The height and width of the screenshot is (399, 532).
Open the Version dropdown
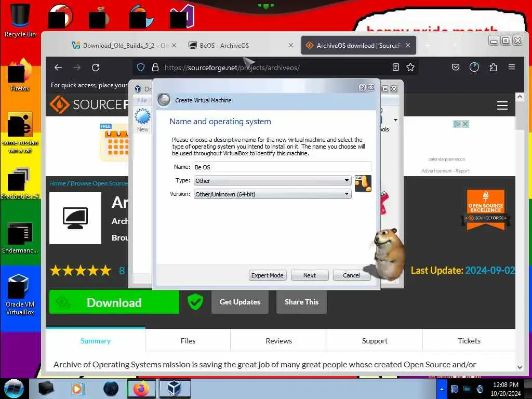pyautogui.click(x=272, y=194)
